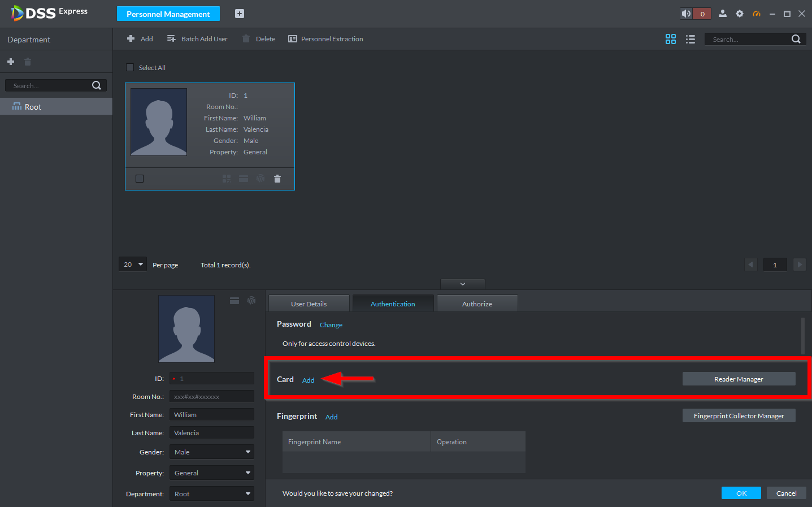
Task: Click the Fingerprint Name column header
Action: pyautogui.click(x=357, y=442)
